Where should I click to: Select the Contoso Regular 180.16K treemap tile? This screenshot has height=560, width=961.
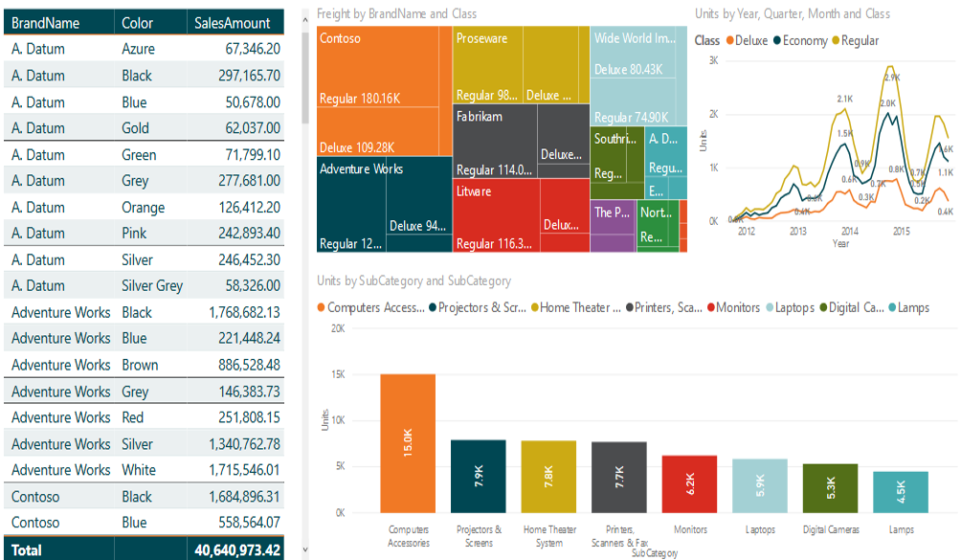(377, 67)
